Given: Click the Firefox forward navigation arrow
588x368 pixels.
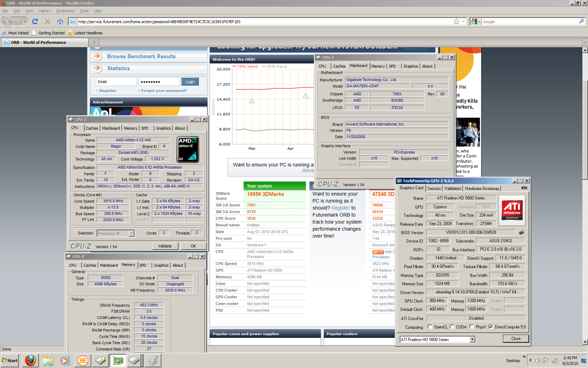Looking at the screenshot, I should [x=18, y=21].
